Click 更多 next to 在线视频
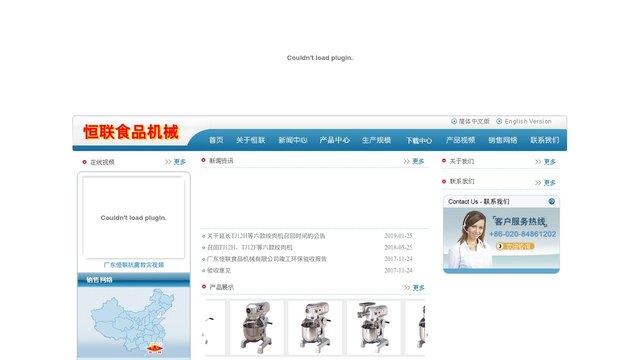This screenshot has height=360, width=640. tap(180, 162)
